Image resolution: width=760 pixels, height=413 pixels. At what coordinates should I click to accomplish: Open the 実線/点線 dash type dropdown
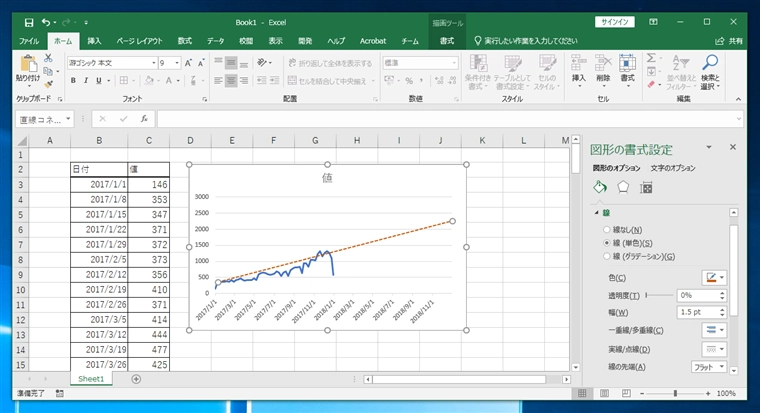point(714,349)
